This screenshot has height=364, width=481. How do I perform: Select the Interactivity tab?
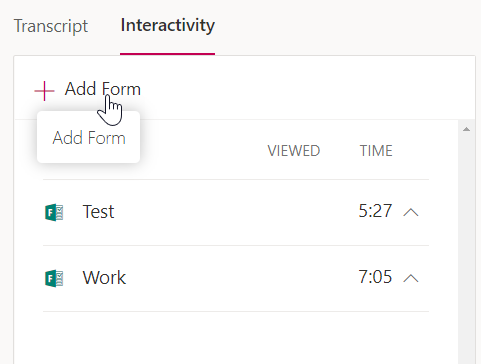168,25
